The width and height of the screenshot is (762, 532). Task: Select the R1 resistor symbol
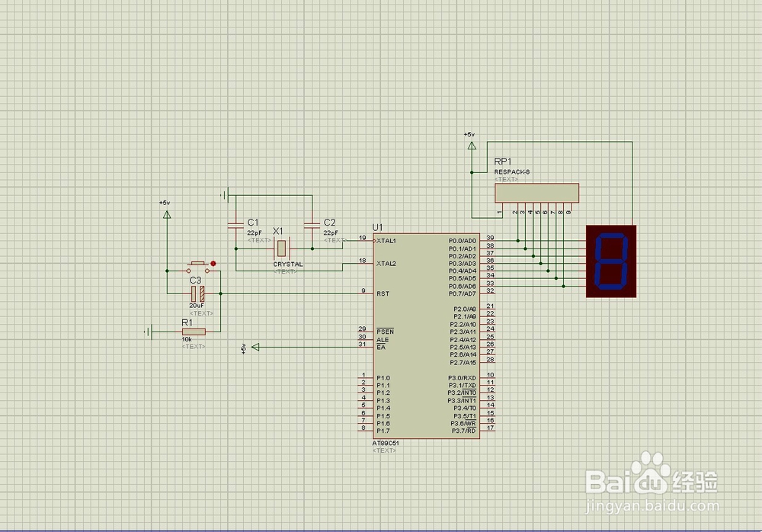coord(194,332)
